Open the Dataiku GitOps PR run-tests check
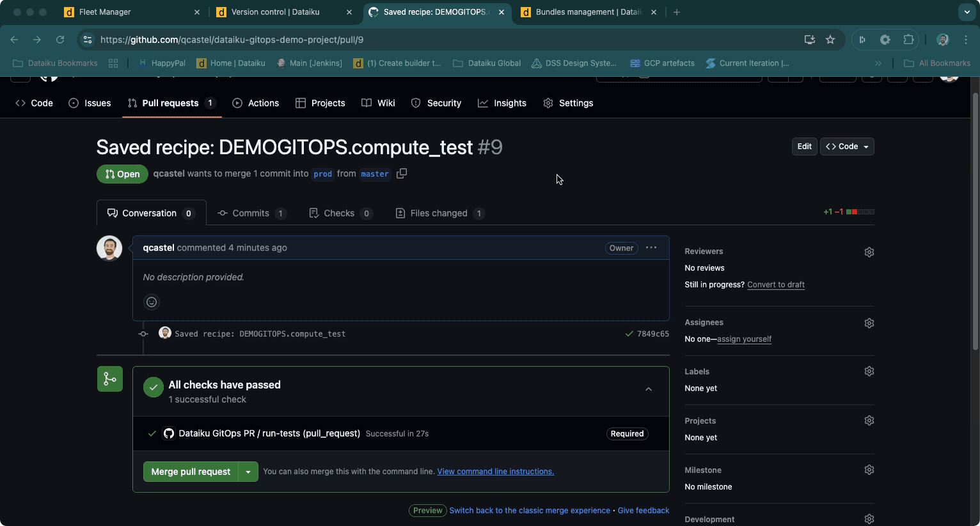This screenshot has width=980, height=526. coord(269,433)
